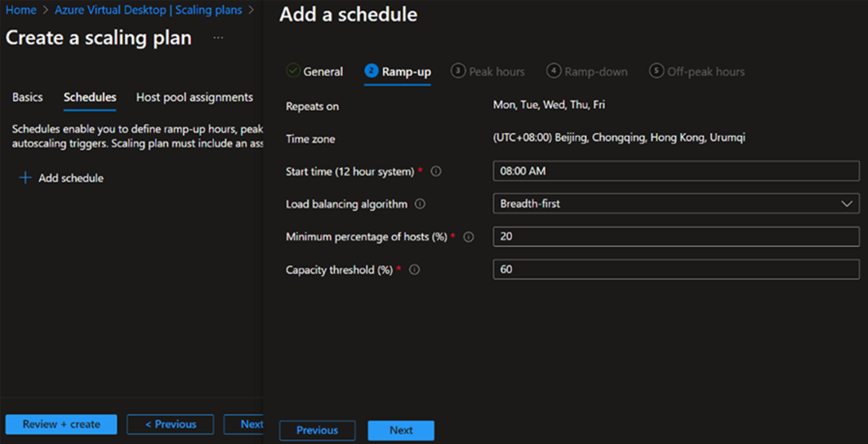The image size is (868, 444).
Task: Switch to the Basics tab
Action: (28, 97)
